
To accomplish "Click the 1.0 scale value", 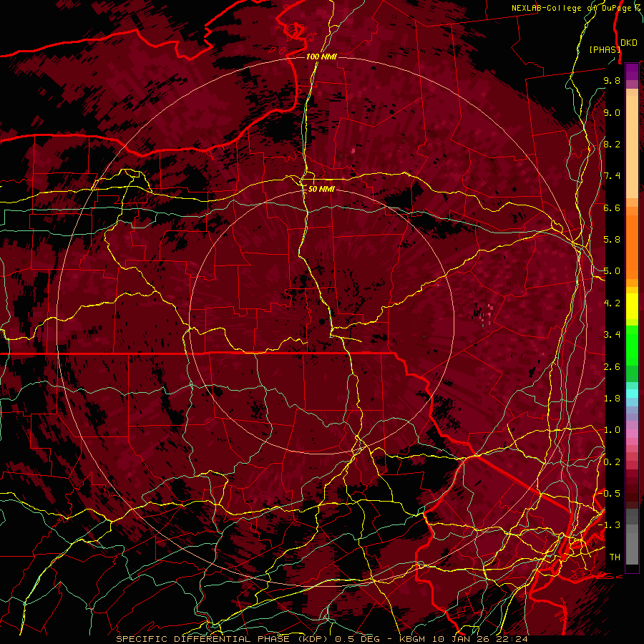I will [612, 430].
